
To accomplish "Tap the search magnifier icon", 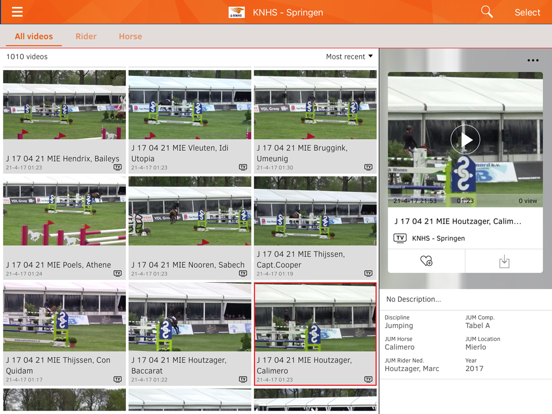I will 487,12.
